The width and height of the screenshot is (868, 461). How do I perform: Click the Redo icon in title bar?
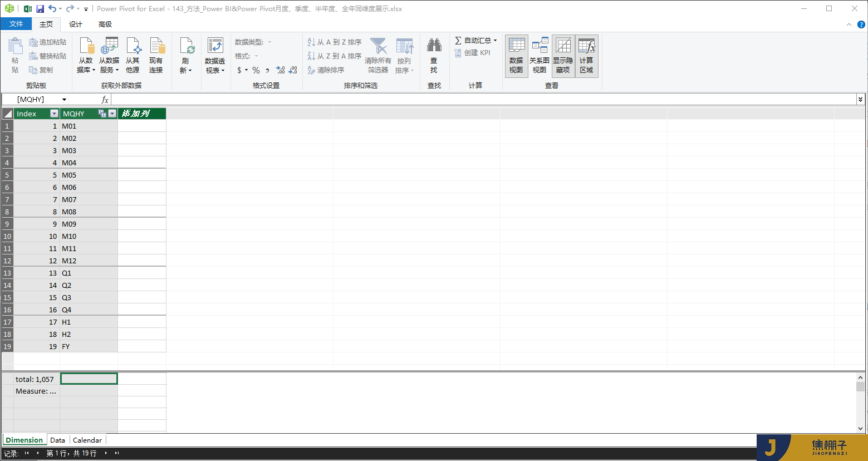(70, 9)
